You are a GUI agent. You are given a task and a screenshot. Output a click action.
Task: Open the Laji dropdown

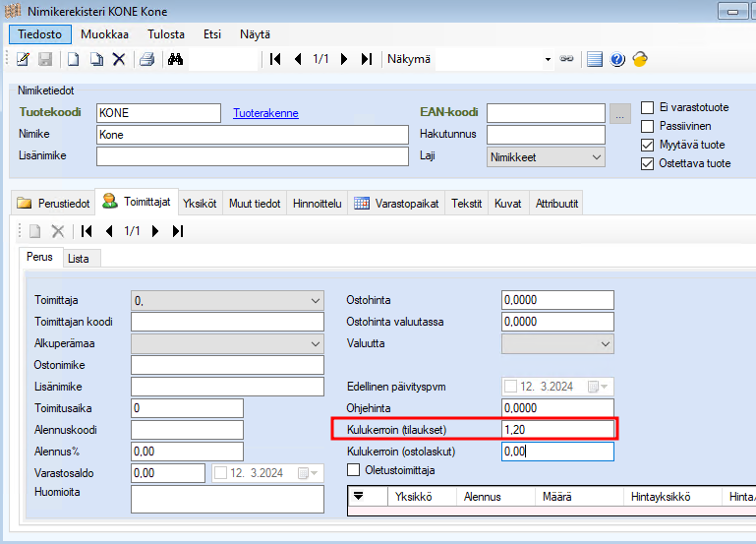click(x=596, y=156)
